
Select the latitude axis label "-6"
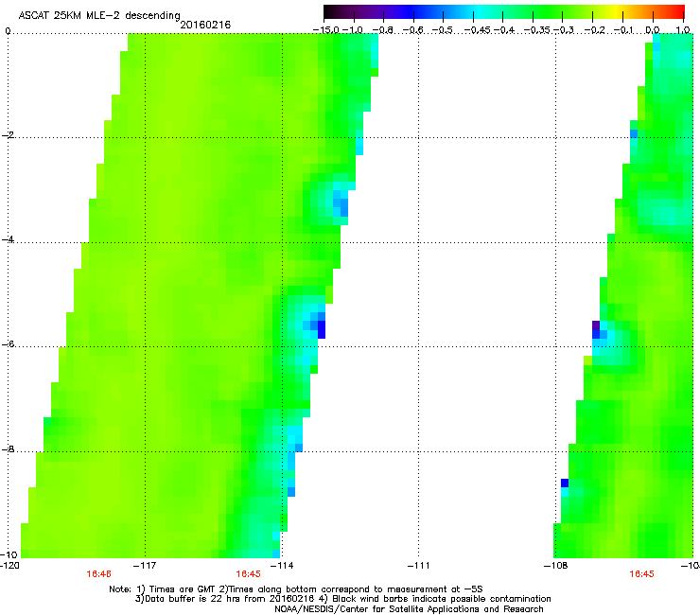(8, 343)
